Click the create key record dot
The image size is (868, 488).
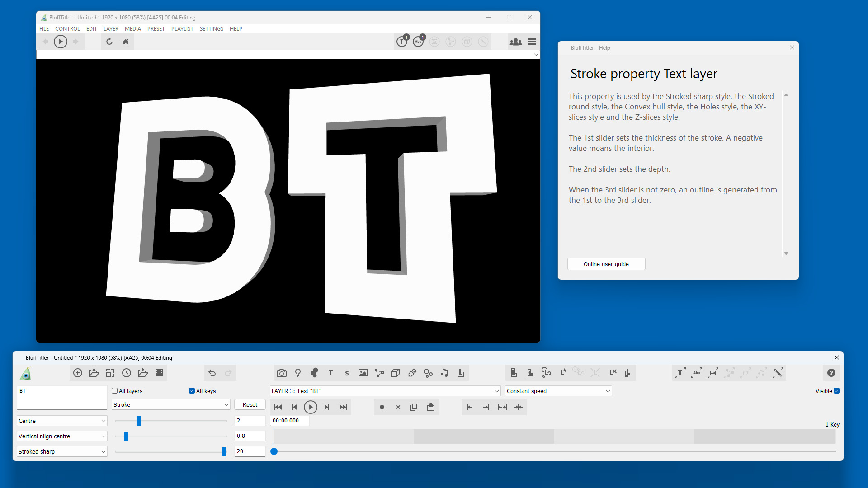(x=382, y=407)
